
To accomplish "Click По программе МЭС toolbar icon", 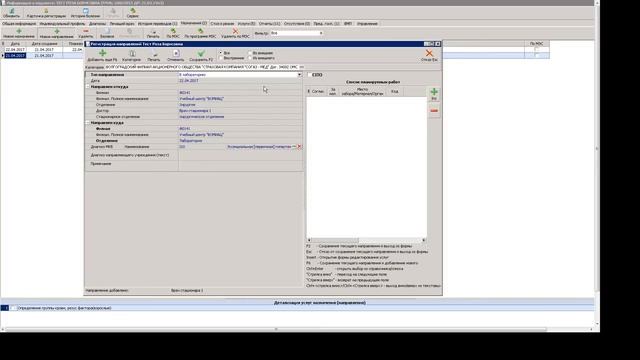I will 200,33.
